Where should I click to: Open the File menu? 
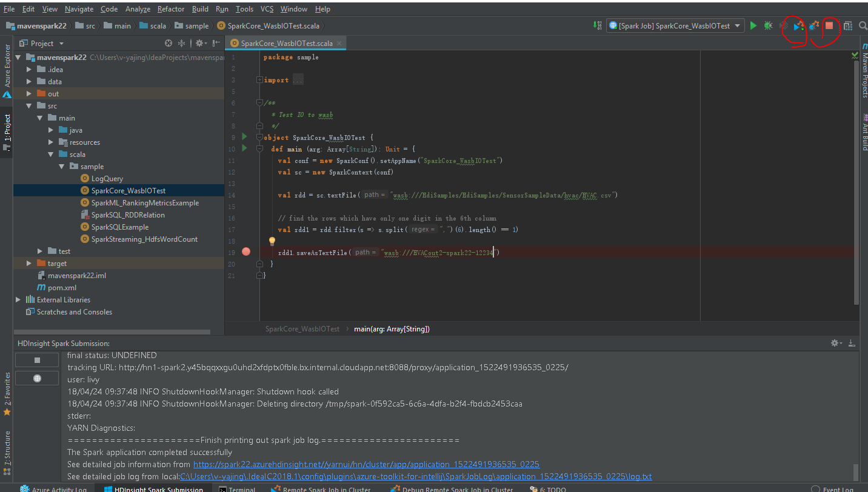9,9
